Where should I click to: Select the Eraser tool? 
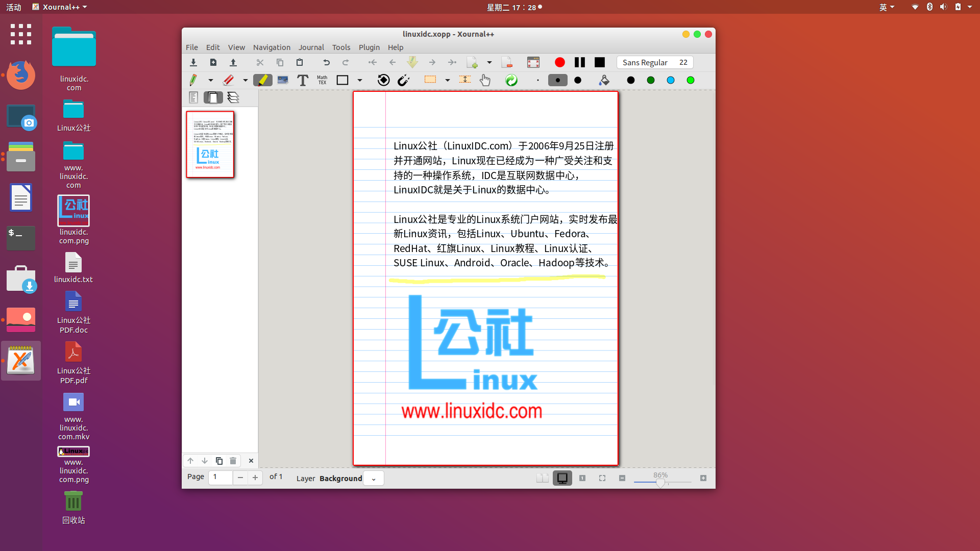coord(228,80)
